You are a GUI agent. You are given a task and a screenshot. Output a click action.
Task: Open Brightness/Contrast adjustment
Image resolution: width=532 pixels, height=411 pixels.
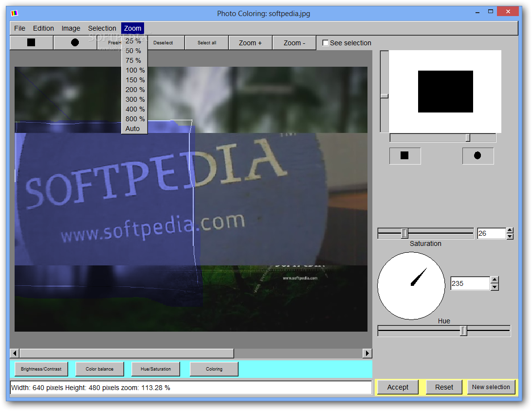pyautogui.click(x=41, y=369)
